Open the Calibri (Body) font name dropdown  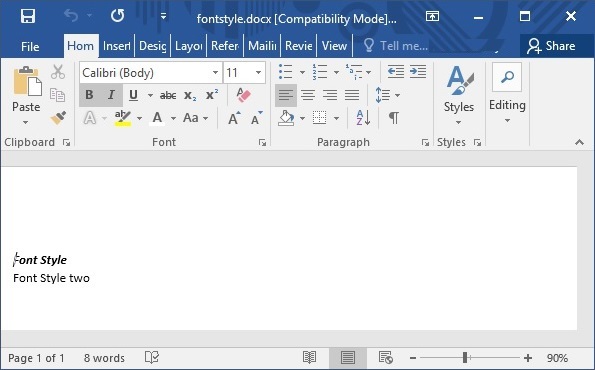point(215,72)
